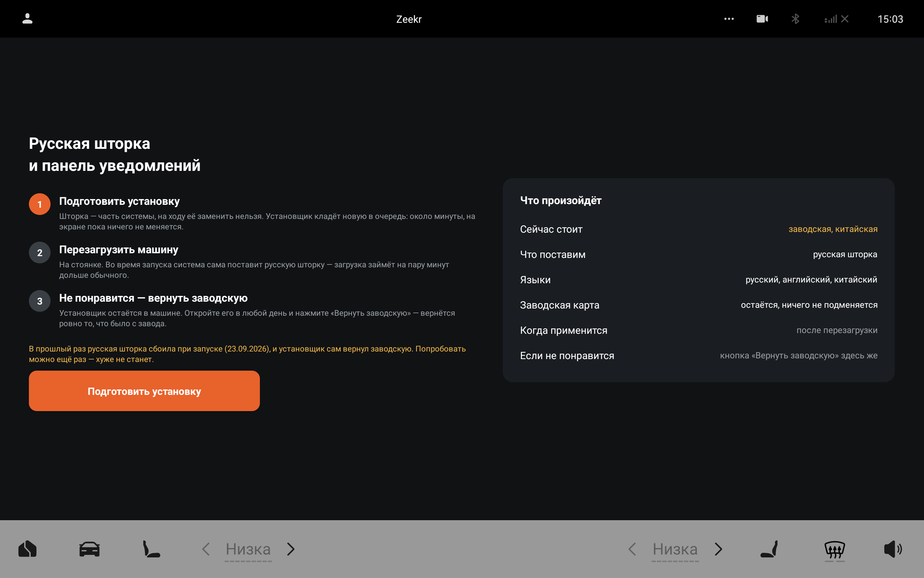Screen dimensions: 924x578
Task: Open the right seat control icon
Action: 769,549
